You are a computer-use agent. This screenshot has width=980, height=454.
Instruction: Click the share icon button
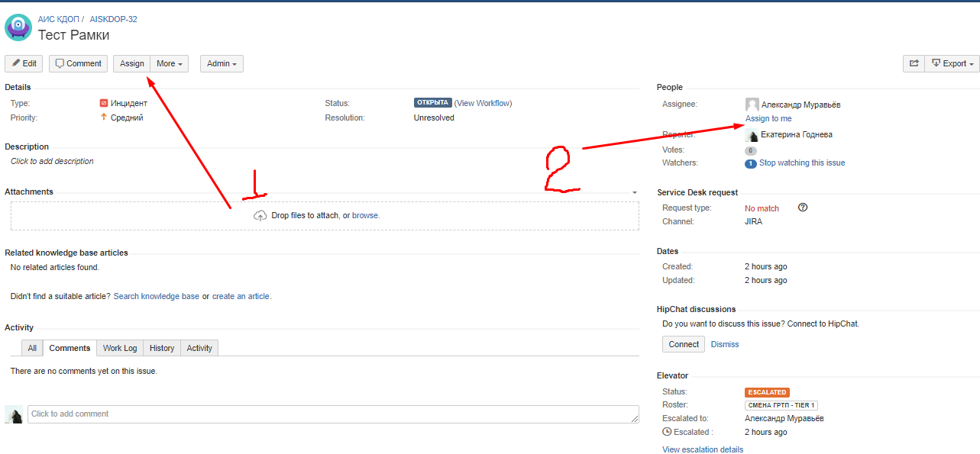pyautogui.click(x=914, y=64)
